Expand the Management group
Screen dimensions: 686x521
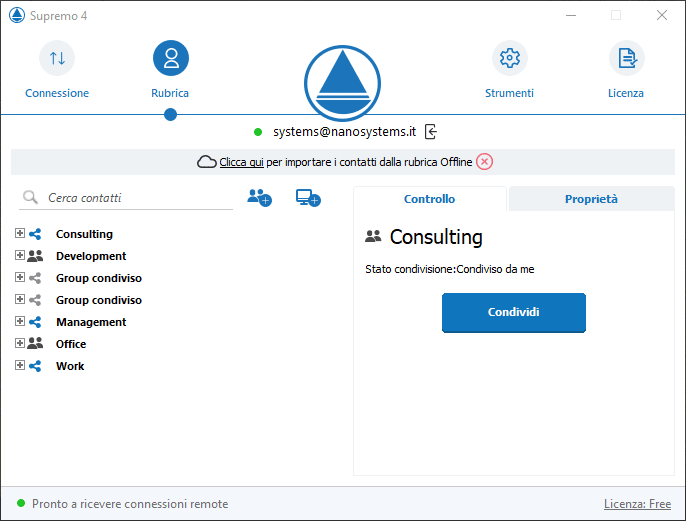tap(20, 321)
